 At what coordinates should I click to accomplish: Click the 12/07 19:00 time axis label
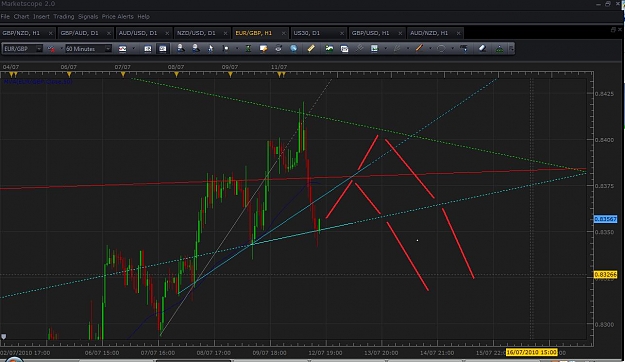[x=325, y=353]
